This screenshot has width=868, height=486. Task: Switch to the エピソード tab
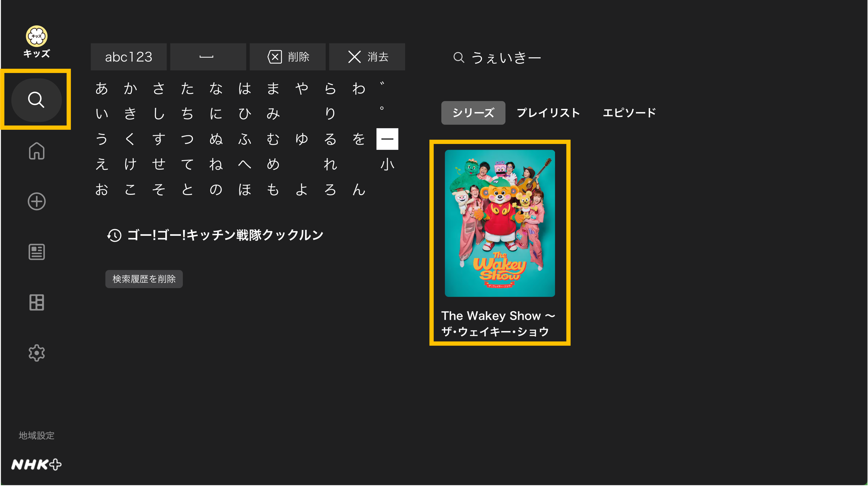tap(629, 113)
